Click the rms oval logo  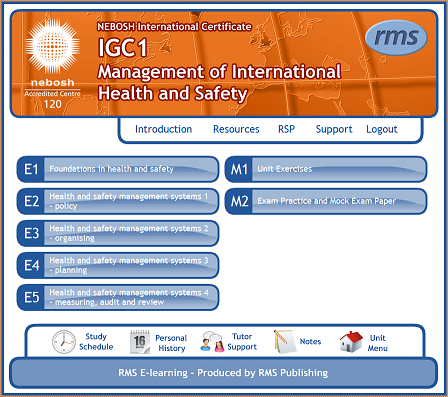[x=396, y=37]
